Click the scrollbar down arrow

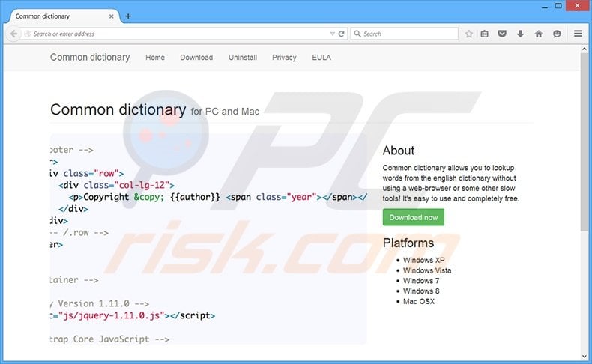point(584,356)
